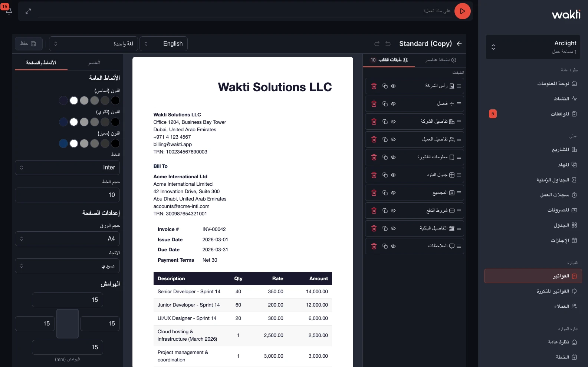Delete the المجاميع layer
588x367 pixels.
click(x=374, y=193)
